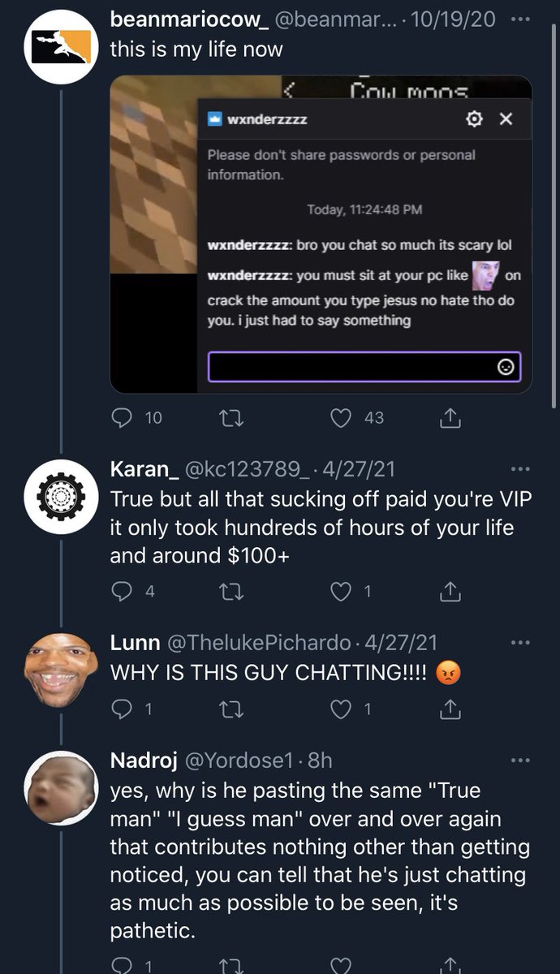This screenshot has width=560, height=974.
Task: Reply to Karan_'s tweet
Action: [122, 593]
